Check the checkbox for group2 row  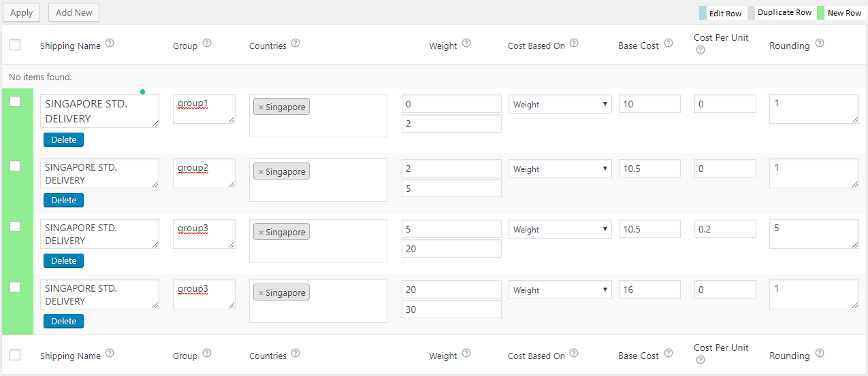point(15,166)
